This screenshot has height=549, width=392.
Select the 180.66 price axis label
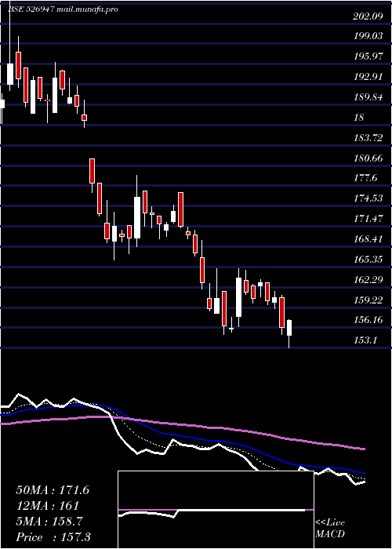(368, 158)
